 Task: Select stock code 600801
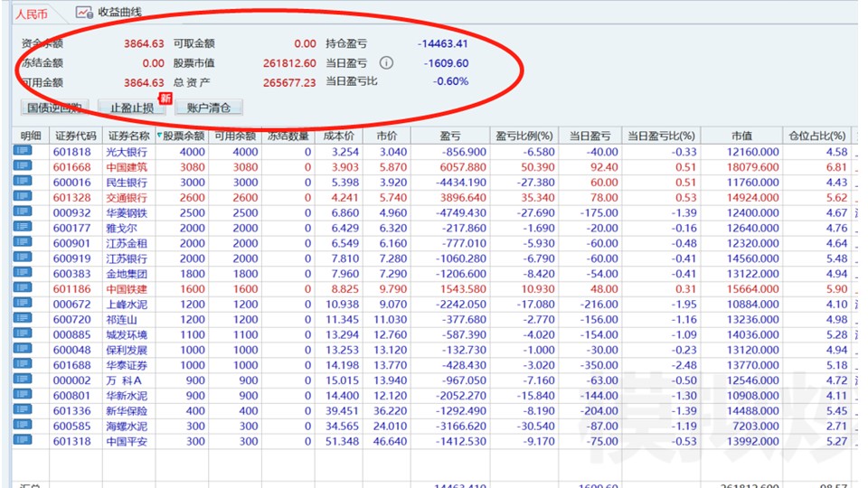(x=72, y=396)
